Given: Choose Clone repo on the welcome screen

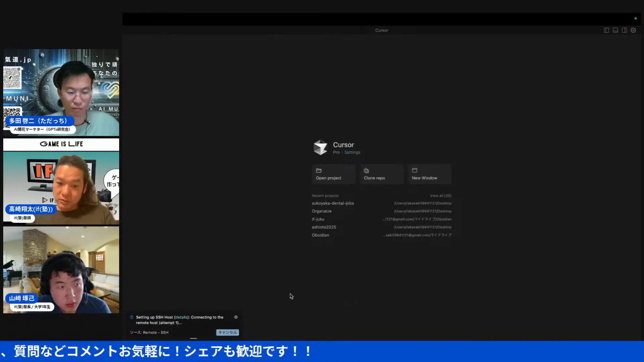Looking at the screenshot, I should tap(382, 174).
